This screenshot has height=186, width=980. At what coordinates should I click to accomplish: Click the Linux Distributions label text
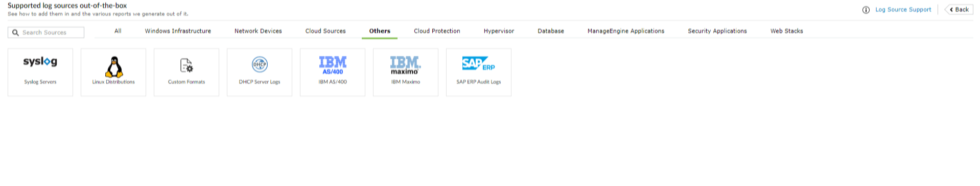tap(113, 82)
